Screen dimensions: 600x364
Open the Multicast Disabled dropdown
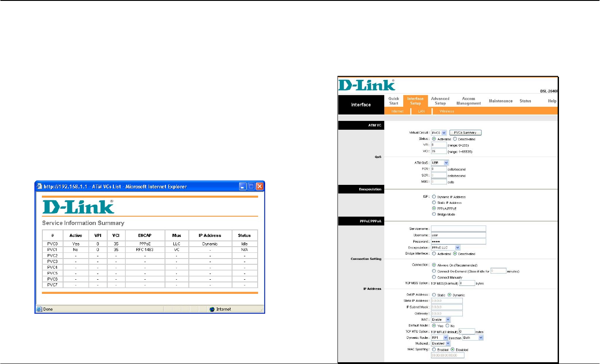point(441,343)
